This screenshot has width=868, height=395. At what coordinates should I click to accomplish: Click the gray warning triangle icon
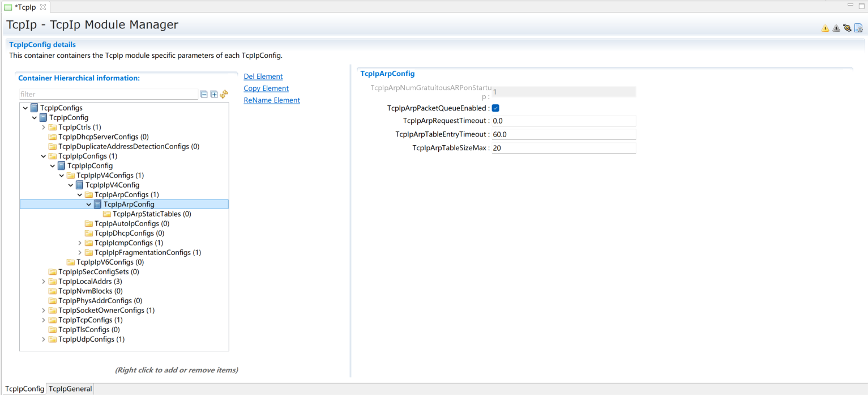pyautogui.click(x=836, y=28)
